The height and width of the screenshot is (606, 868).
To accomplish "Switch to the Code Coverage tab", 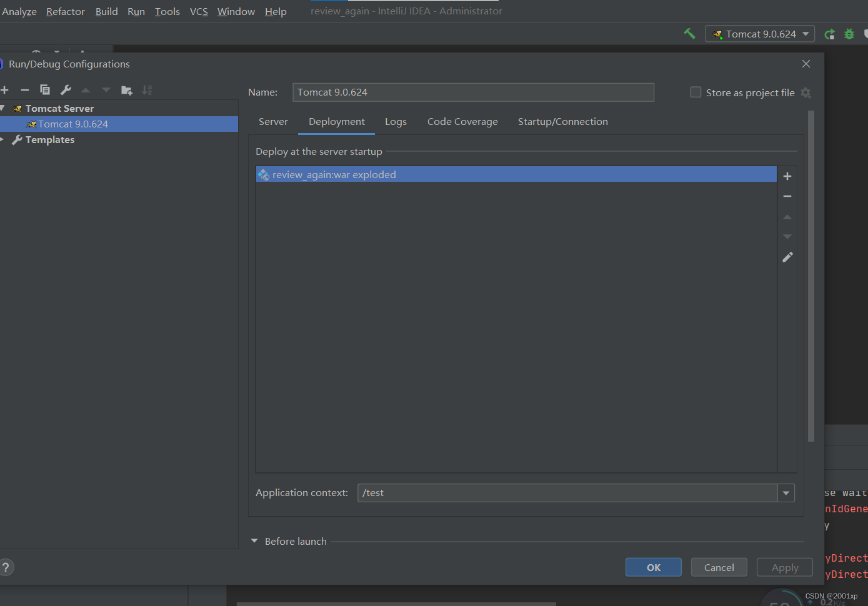I will [462, 122].
